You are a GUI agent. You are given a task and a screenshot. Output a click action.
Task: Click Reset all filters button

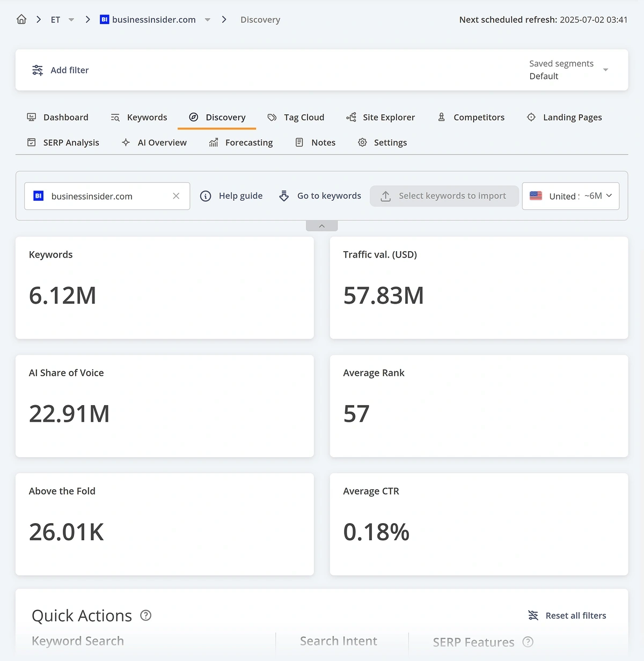tap(567, 615)
